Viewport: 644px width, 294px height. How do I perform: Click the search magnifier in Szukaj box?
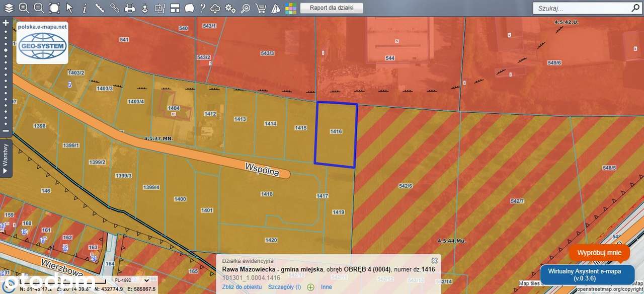point(635,8)
